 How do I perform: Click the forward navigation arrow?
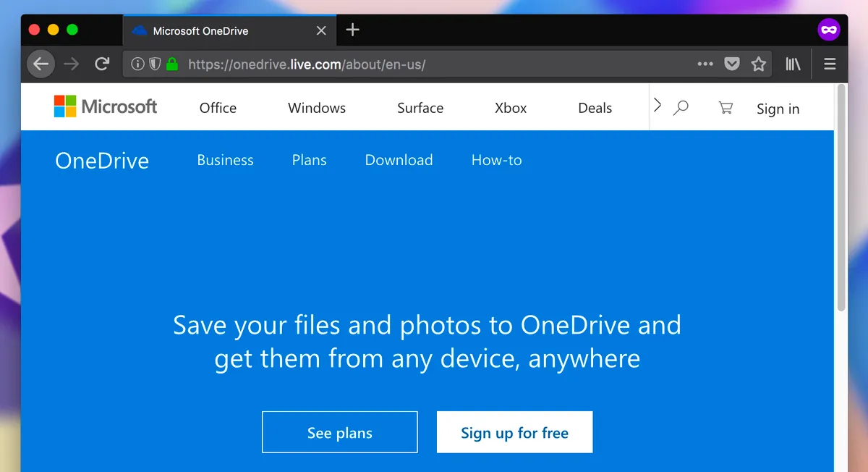coord(71,64)
